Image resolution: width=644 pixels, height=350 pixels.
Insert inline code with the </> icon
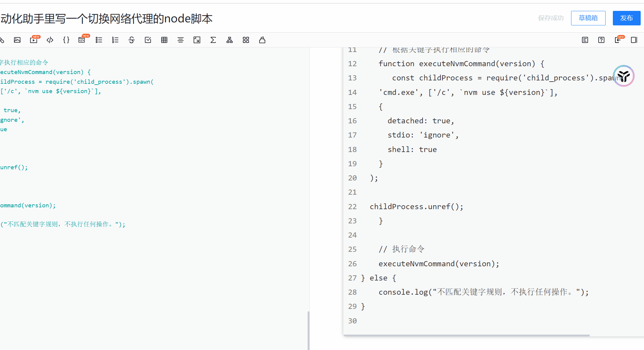point(50,40)
